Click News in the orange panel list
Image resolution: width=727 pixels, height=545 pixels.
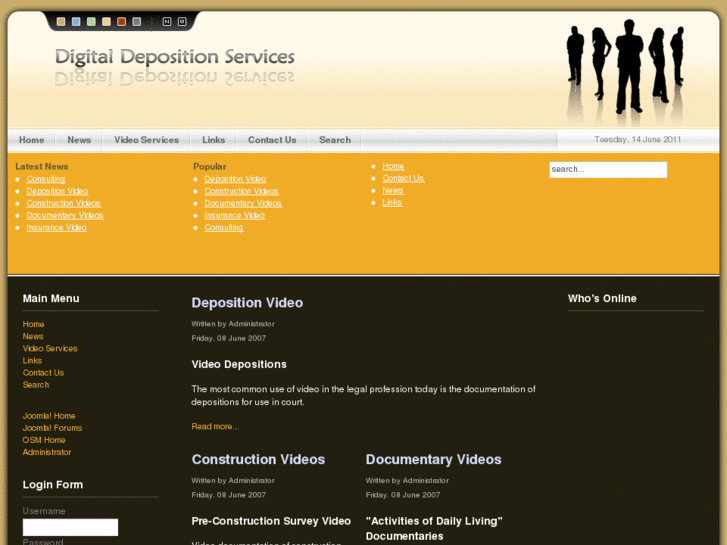(x=393, y=190)
